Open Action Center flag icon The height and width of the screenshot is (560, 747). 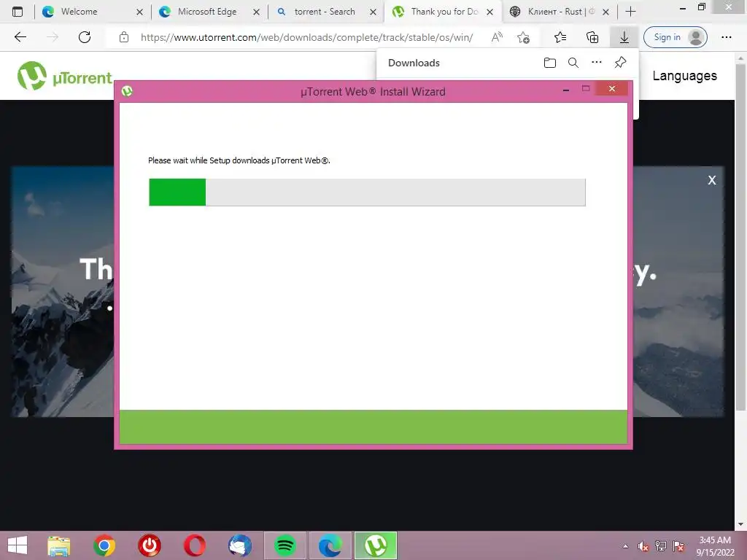pyautogui.click(x=678, y=546)
